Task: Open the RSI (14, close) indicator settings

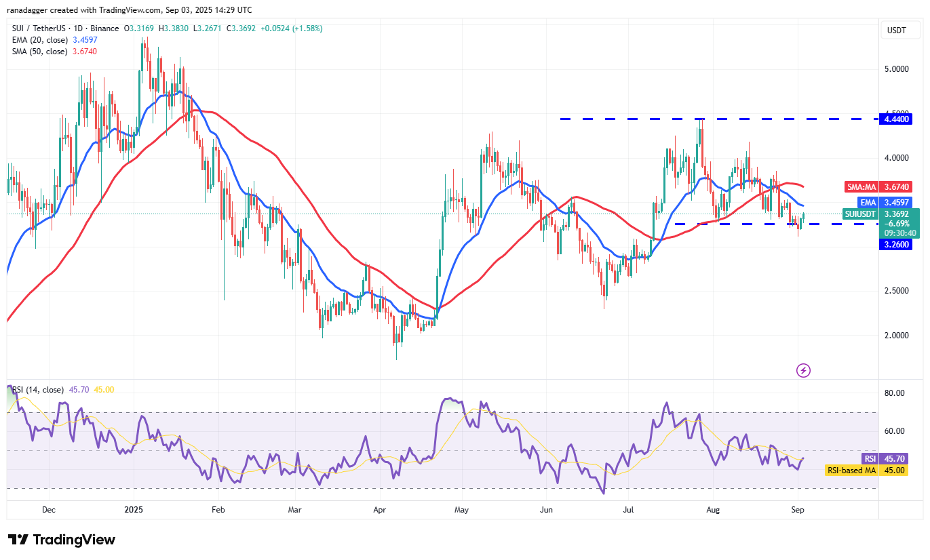Action: [x=37, y=391]
